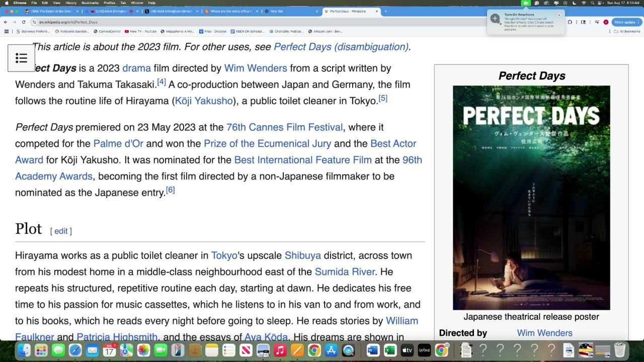The image size is (644, 362).
Task: Close the Turn On Reactions notification
Action: click(559, 15)
